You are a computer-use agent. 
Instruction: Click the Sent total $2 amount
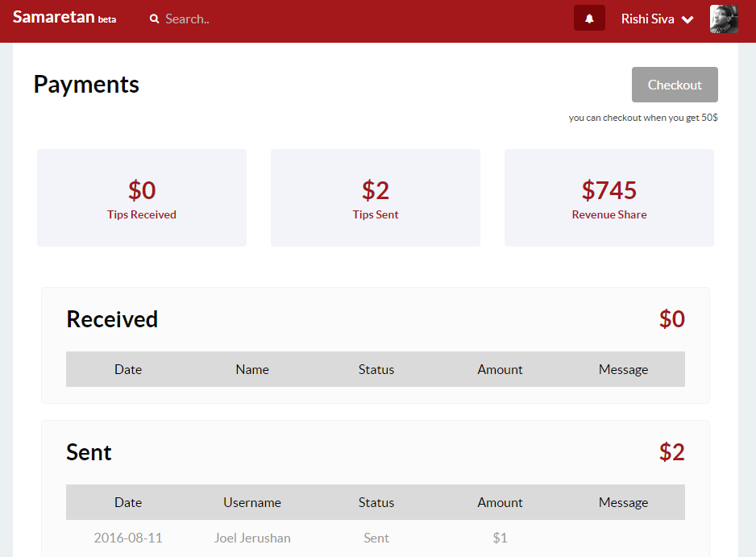[672, 452]
